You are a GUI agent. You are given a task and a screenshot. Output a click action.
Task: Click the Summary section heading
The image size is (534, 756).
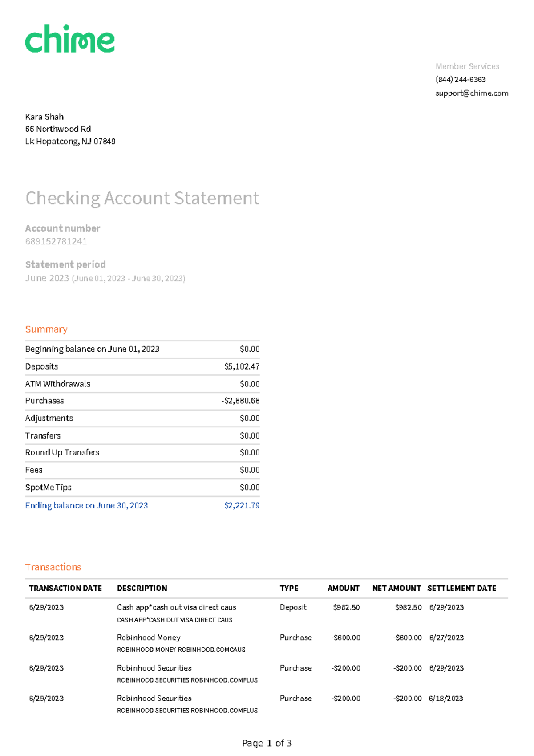(46, 329)
